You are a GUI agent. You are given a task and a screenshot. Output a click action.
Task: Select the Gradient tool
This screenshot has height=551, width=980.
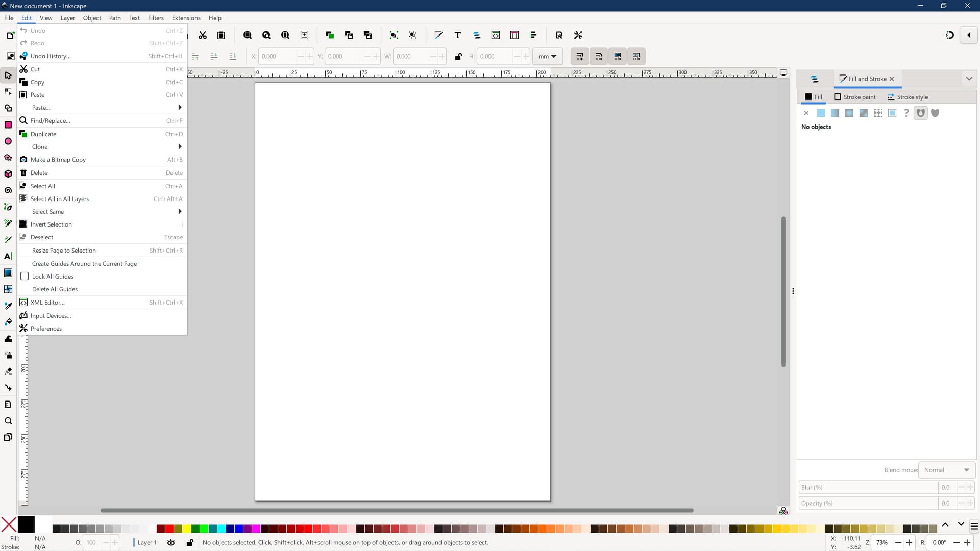(x=8, y=273)
